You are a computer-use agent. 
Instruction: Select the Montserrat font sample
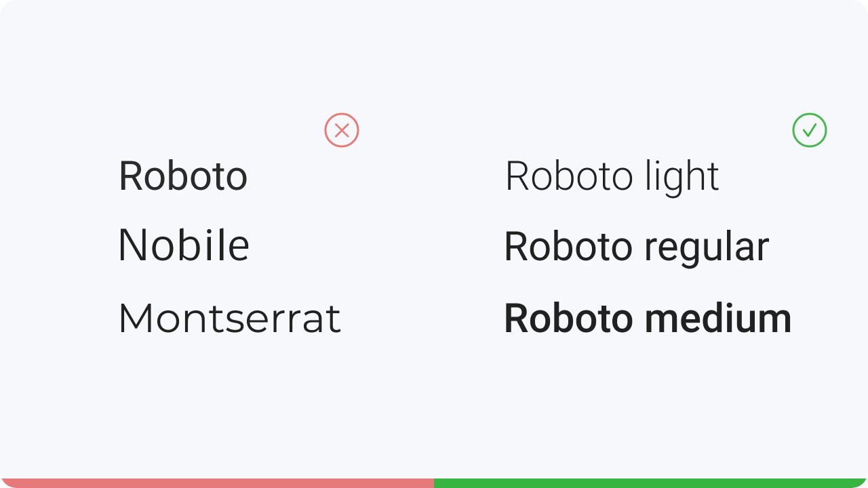(x=229, y=319)
